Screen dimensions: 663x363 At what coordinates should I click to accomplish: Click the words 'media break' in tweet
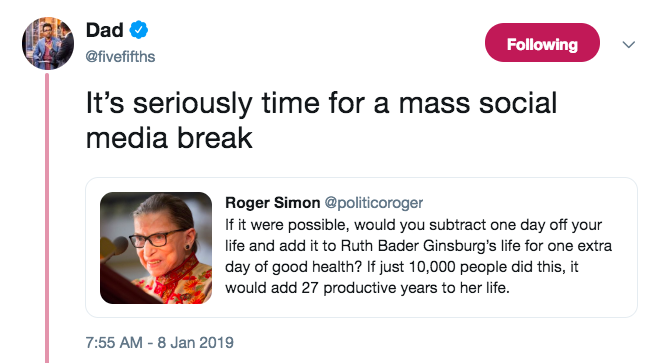(x=169, y=138)
